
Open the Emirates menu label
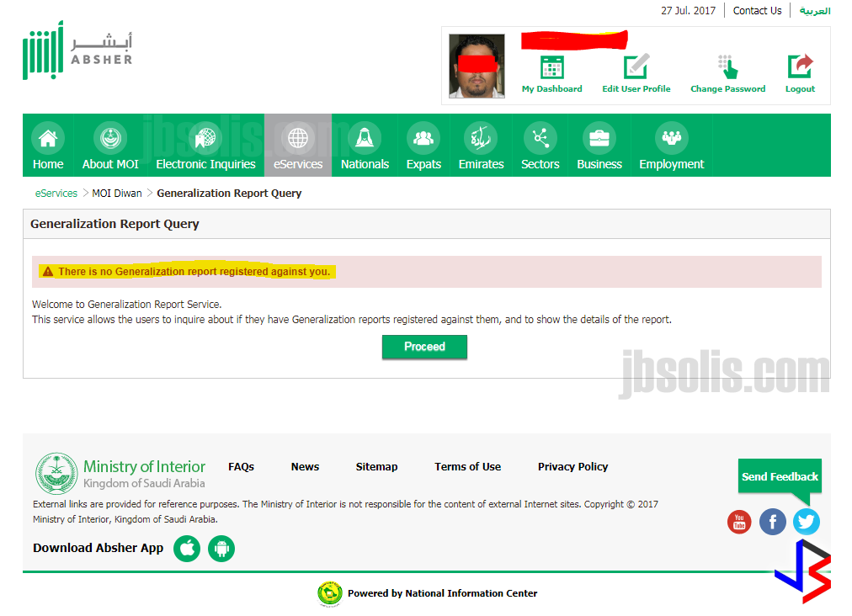pyautogui.click(x=481, y=164)
